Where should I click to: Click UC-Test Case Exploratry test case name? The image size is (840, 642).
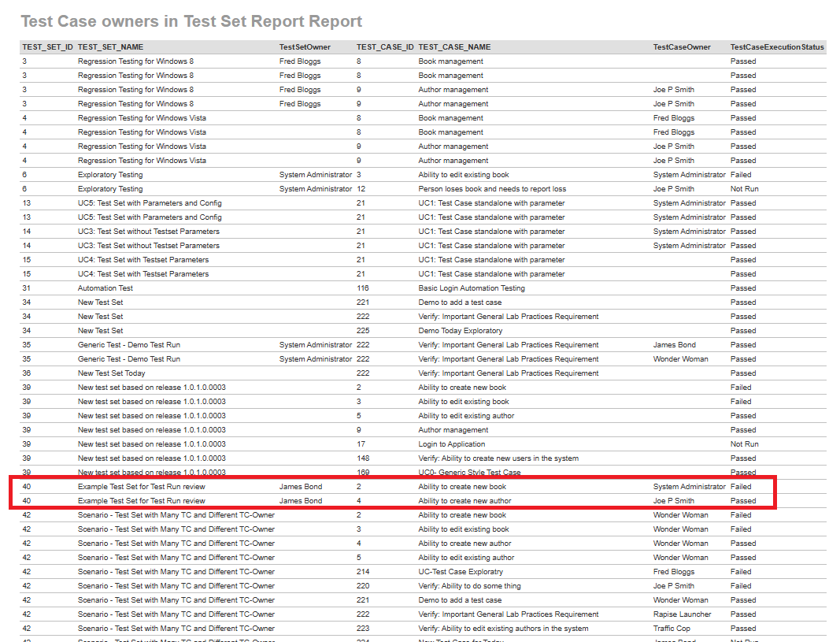point(460,572)
